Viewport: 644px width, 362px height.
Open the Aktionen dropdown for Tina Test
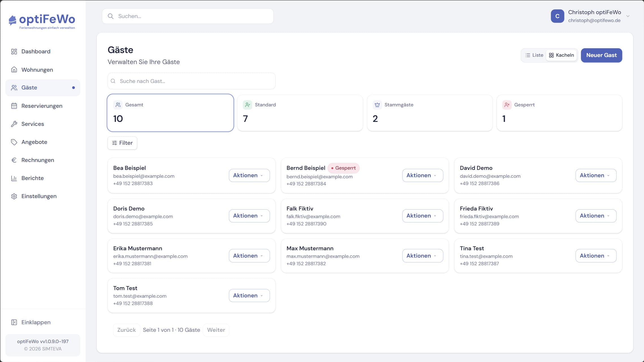[x=596, y=256]
